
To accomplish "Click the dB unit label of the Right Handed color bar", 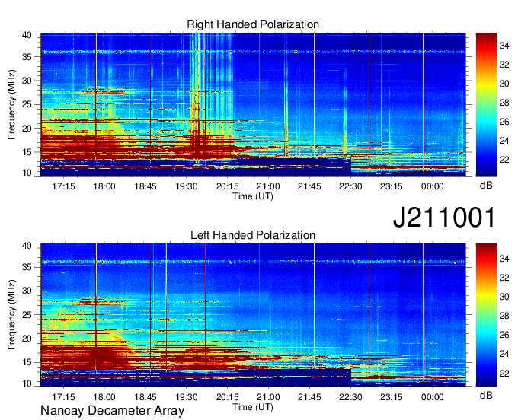I will pyautogui.click(x=486, y=186).
